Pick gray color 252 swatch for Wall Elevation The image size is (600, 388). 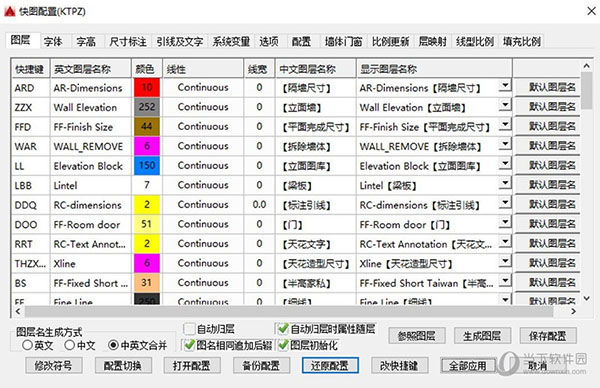(x=147, y=107)
